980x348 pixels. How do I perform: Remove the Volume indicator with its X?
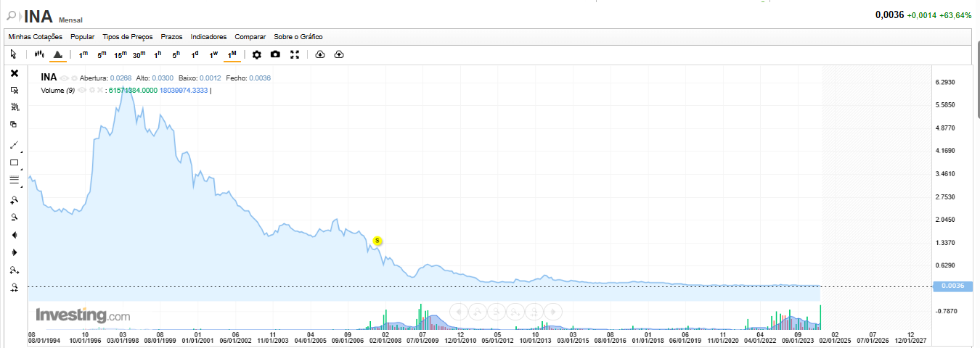pos(100,91)
